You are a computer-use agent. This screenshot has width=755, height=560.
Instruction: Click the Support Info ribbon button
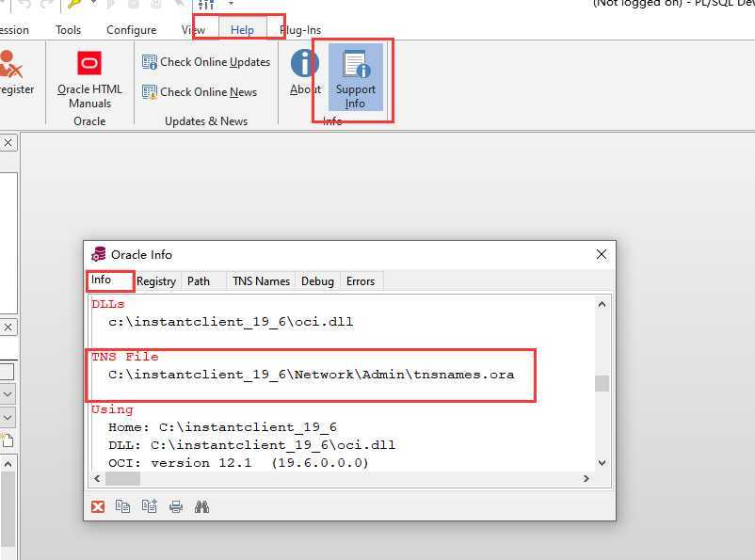[355, 77]
